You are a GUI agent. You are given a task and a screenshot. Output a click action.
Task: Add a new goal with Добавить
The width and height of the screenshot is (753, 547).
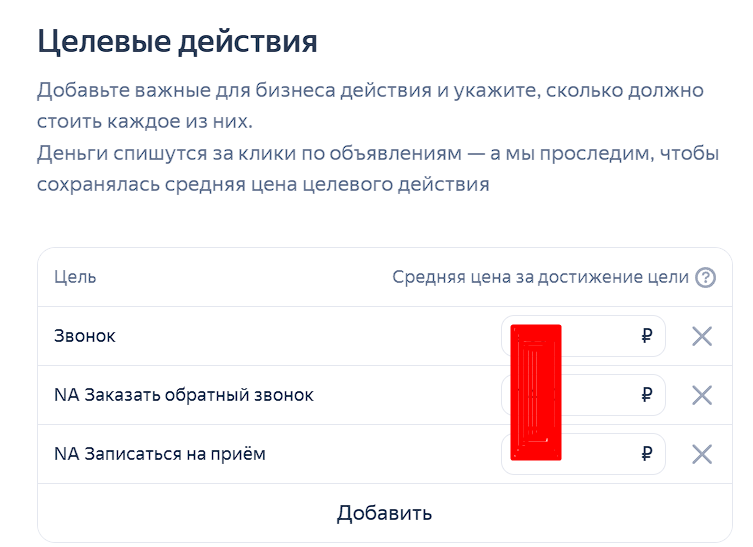[x=384, y=513]
